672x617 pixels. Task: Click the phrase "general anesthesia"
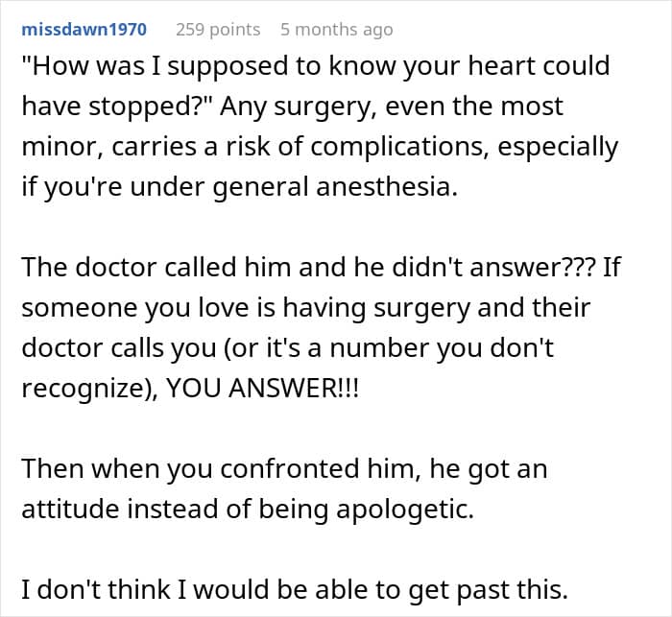tap(335, 187)
